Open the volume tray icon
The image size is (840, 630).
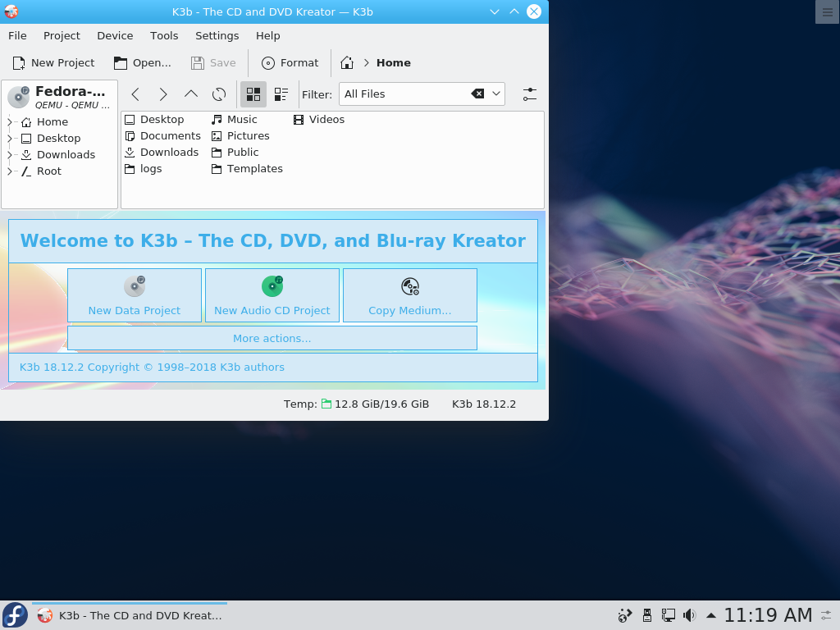pyautogui.click(x=689, y=615)
